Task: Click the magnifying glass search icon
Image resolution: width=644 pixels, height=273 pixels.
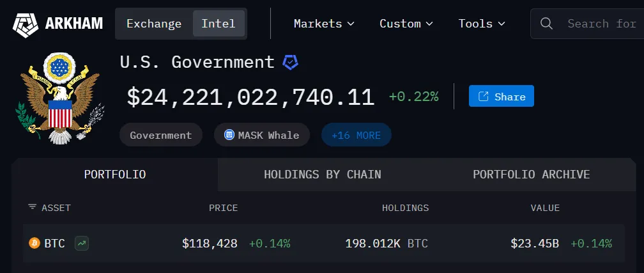Action: tap(546, 24)
